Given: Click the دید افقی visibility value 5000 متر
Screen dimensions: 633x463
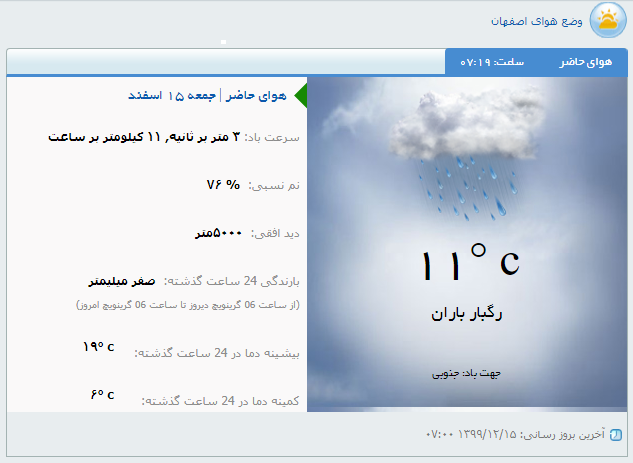Looking at the screenshot, I should tap(218, 233).
